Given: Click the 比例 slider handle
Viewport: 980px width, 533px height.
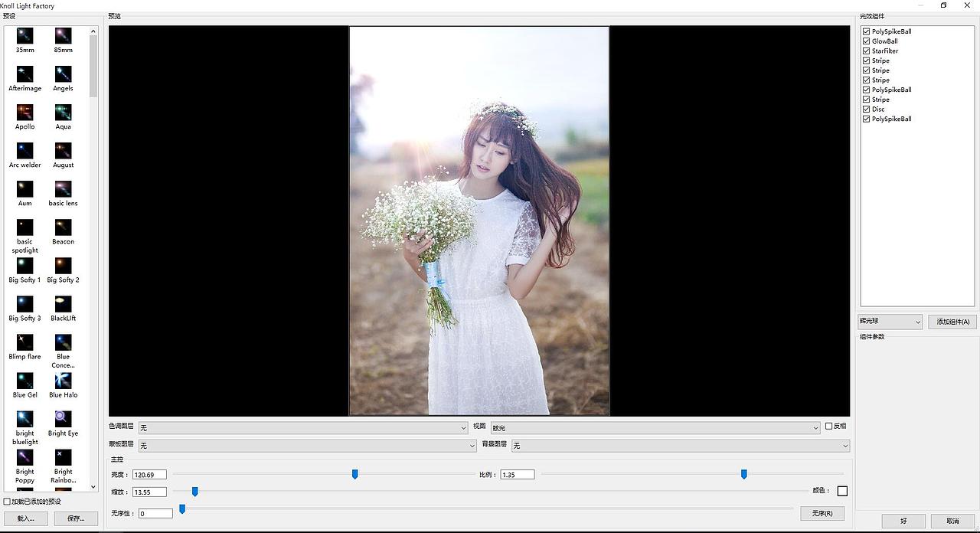Looking at the screenshot, I should coord(743,475).
